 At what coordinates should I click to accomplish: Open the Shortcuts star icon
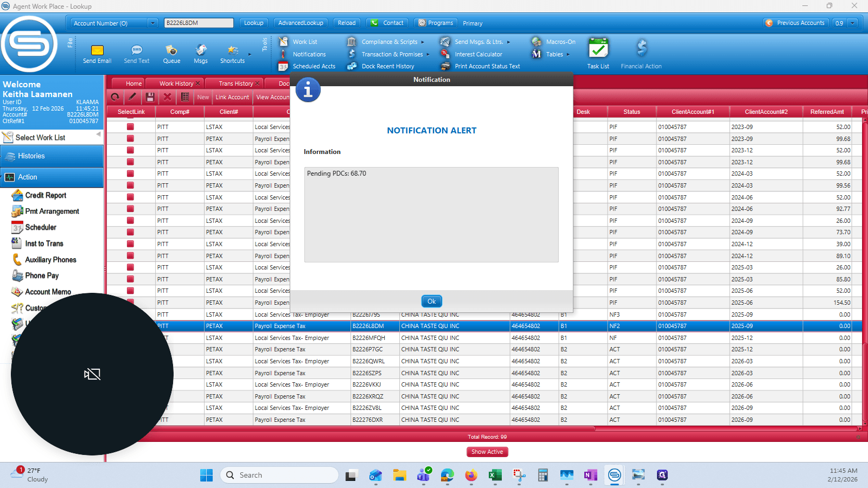(232, 54)
